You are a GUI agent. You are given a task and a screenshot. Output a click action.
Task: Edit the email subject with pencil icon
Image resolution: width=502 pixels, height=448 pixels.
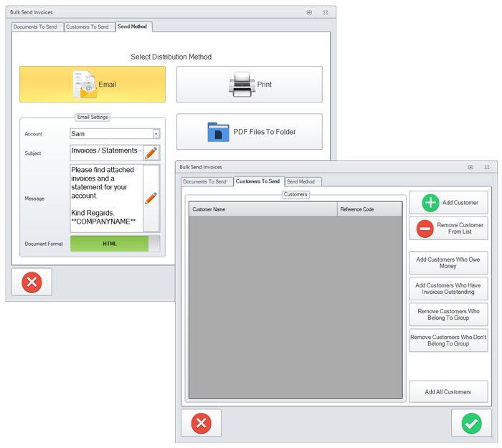pos(151,152)
